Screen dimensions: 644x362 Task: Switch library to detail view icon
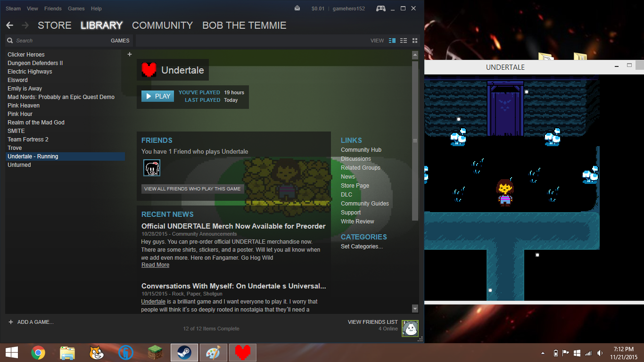pos(392,41)
